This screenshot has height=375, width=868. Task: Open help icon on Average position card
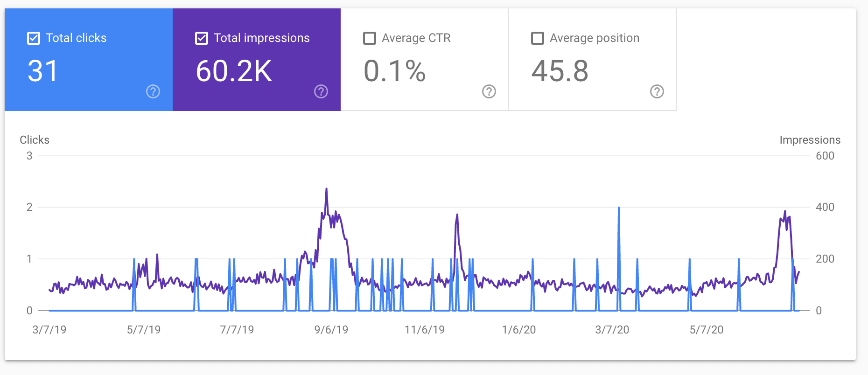pos(657,91)
